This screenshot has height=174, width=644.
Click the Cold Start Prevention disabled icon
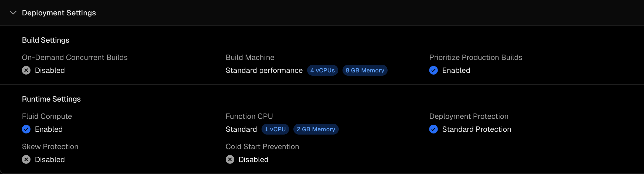(230, 159)
